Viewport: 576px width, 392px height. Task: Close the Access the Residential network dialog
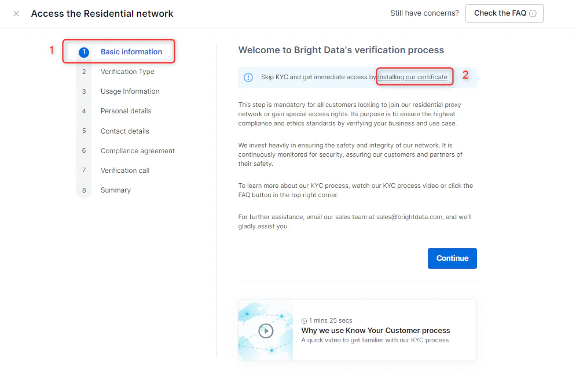tap(16, 13)
